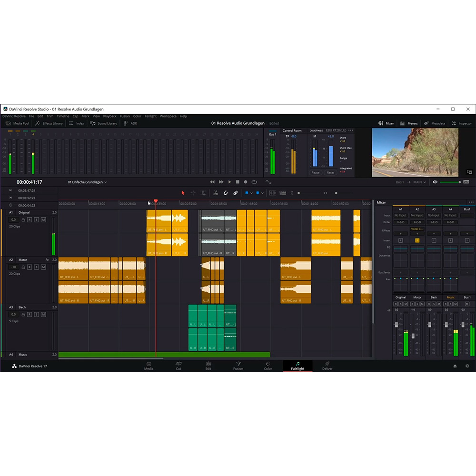Screen dimensions: 476x476
Task: Toggle lock on the A2 Motor track
Action: tap(23, 267)
